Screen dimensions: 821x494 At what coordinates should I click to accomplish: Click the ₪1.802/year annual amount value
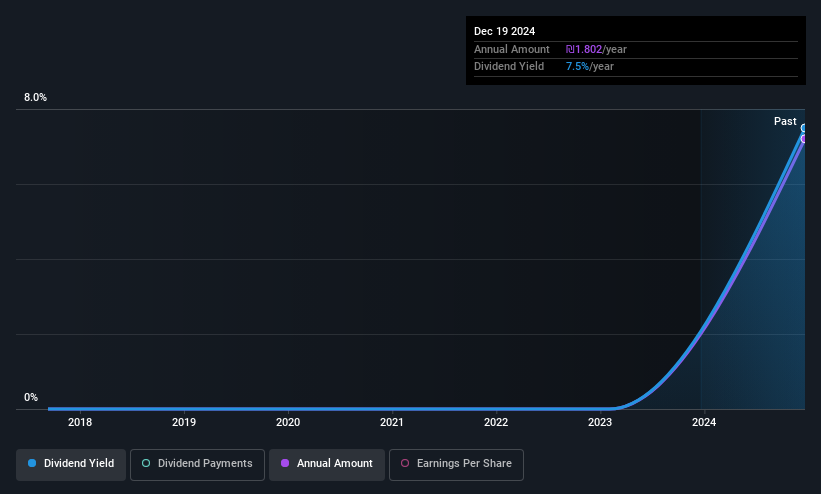pyautogui.click(x=596, y=49)
